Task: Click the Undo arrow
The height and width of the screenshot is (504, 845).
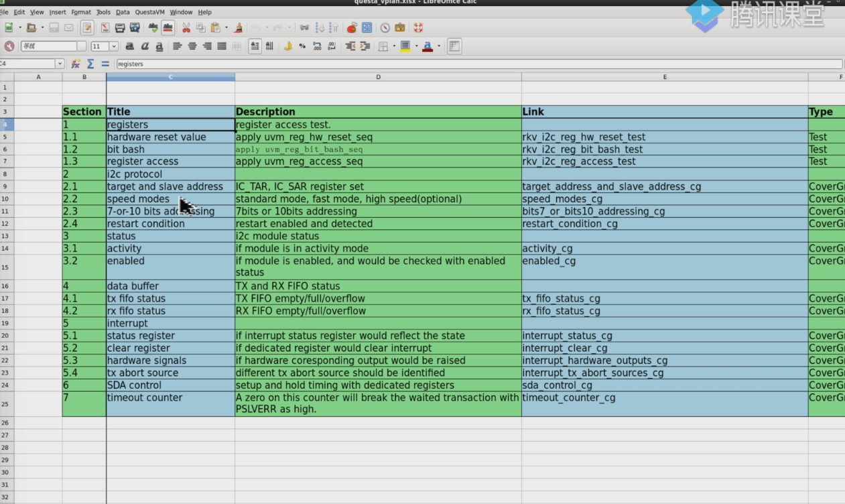Action: coord(255,27)
